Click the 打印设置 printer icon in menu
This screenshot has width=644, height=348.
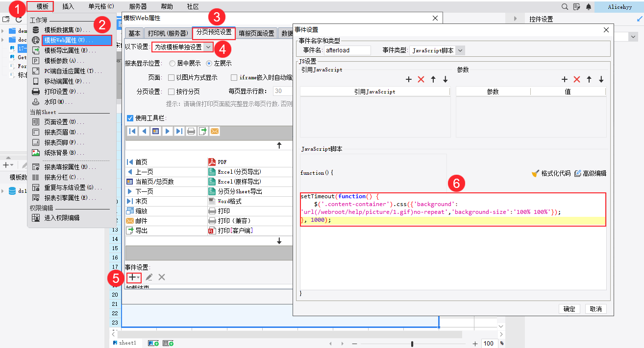click(x=36, y=92)
